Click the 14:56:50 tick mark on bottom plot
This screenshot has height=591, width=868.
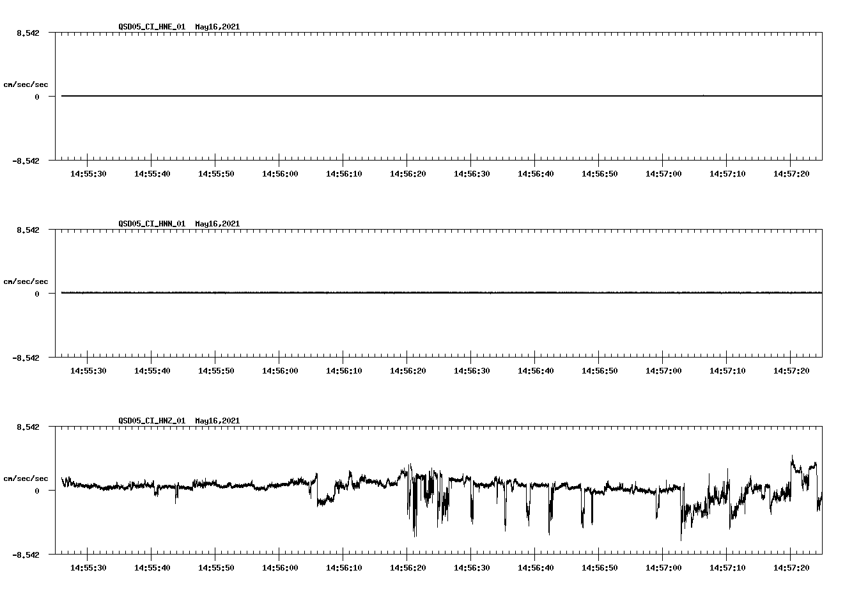pos(599,556)
